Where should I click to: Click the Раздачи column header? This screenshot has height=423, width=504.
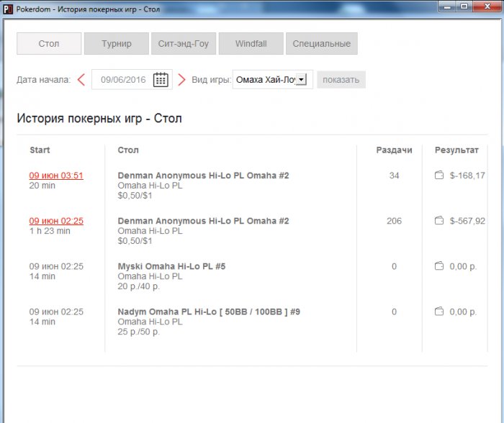pyautogui.click(x=394, y=150)
